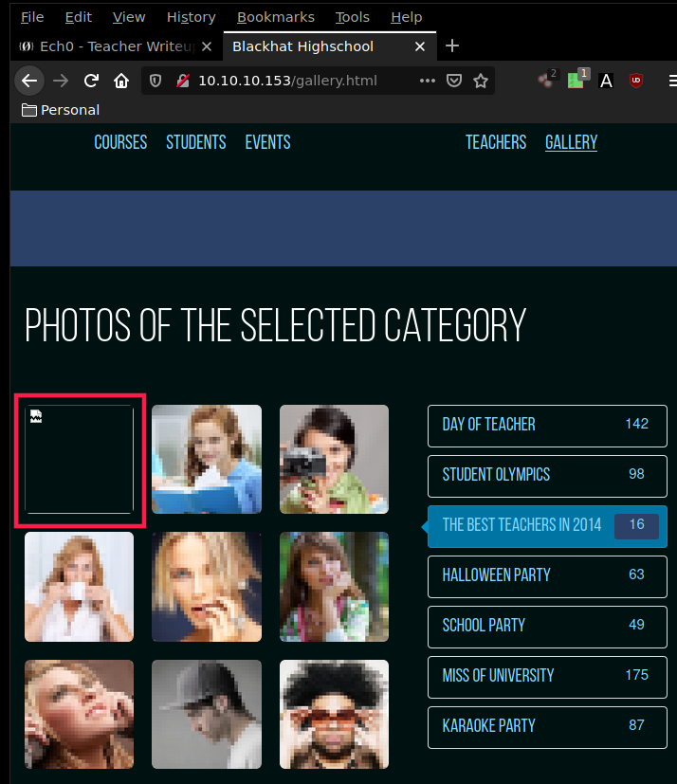Close the Ech0 Teacher Writeup tab

click(207, 46)
